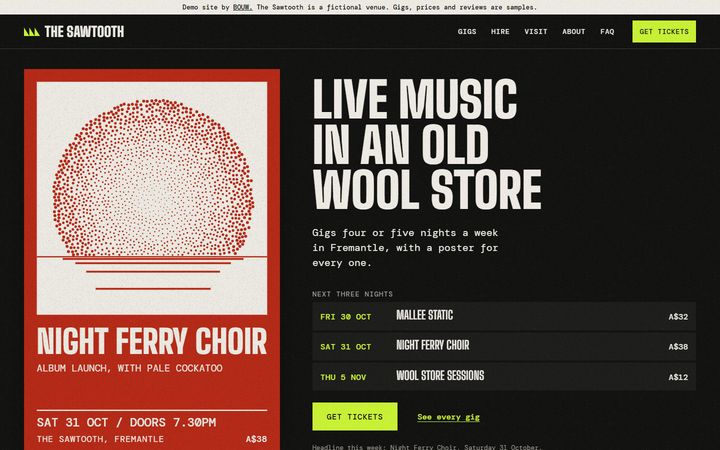Click the A$38 price on the poster
Image resolution: width=720 pixels, height=450 pixels.
256,439
